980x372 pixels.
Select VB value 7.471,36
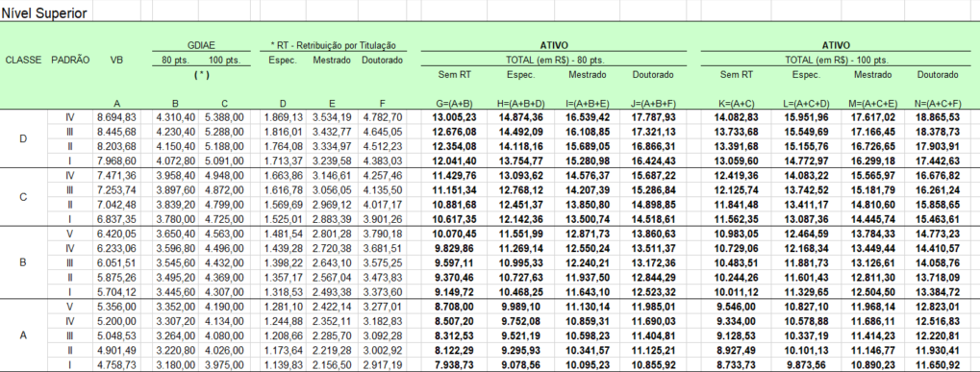coord(117,176)
